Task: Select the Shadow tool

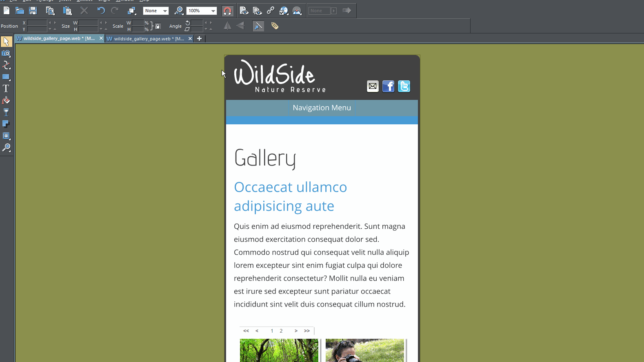Action: 6,124
